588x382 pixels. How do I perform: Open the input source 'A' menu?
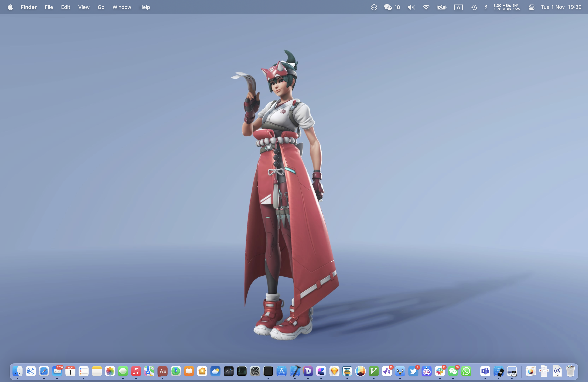pos(458,7)
